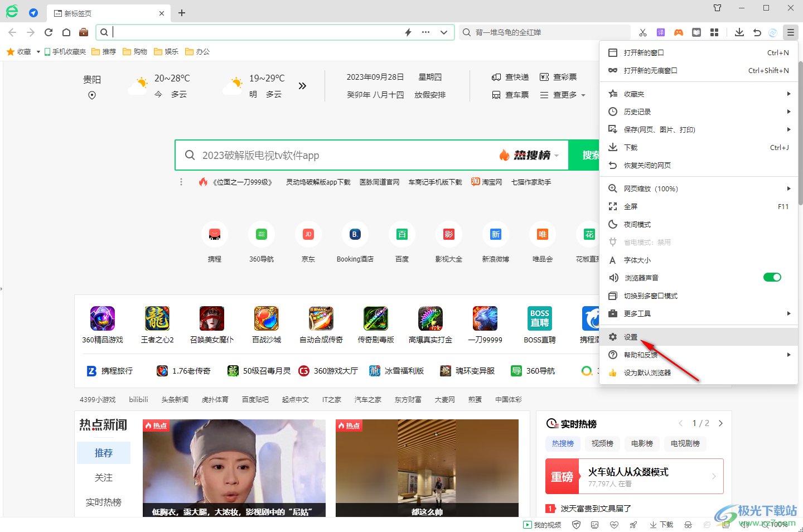Expand 保存(网页、图片、打印) submenu
The width and height of the screenshot is (803, 532).
click(x=699, y=129)
